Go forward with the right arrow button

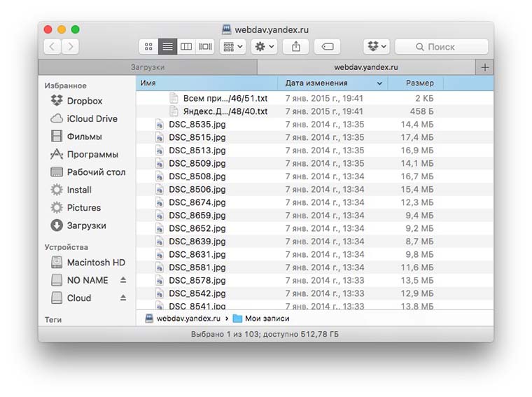pyautogui.click(x=70, y=46)
